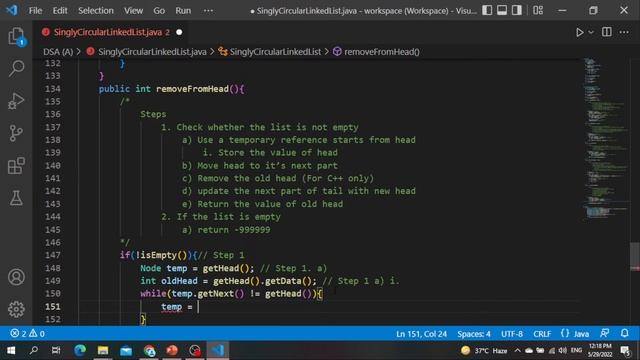This screenshot has width=640, height=360.
Task: Open the Selection menu
Action: (96, 11)
